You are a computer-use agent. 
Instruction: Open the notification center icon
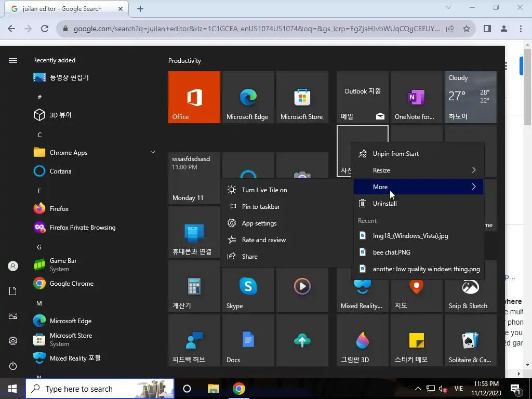(515, 389)
